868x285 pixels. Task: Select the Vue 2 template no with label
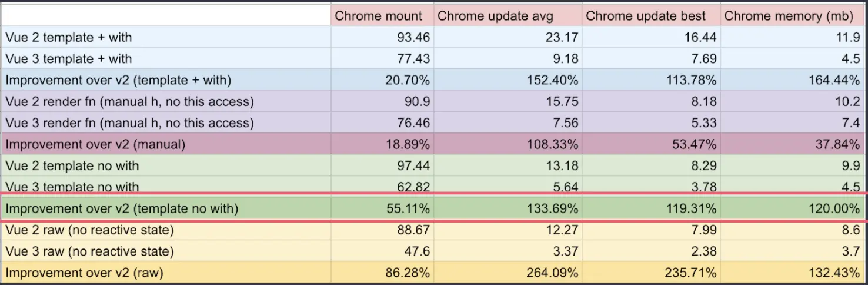tap(166, 165)
